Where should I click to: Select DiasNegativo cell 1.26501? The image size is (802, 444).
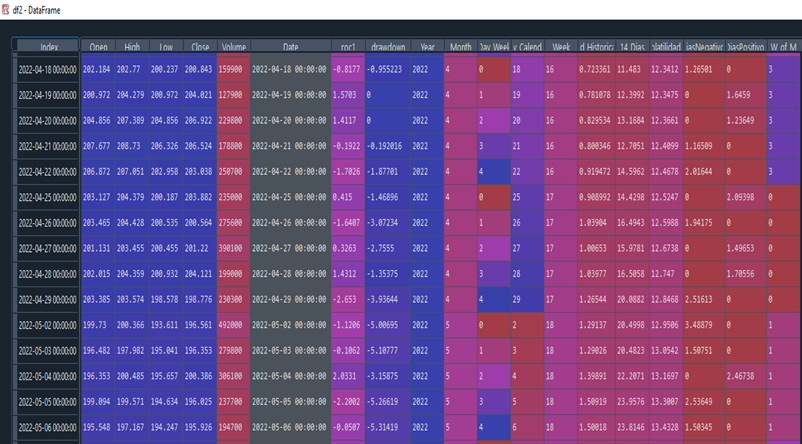tap(704, 70)
